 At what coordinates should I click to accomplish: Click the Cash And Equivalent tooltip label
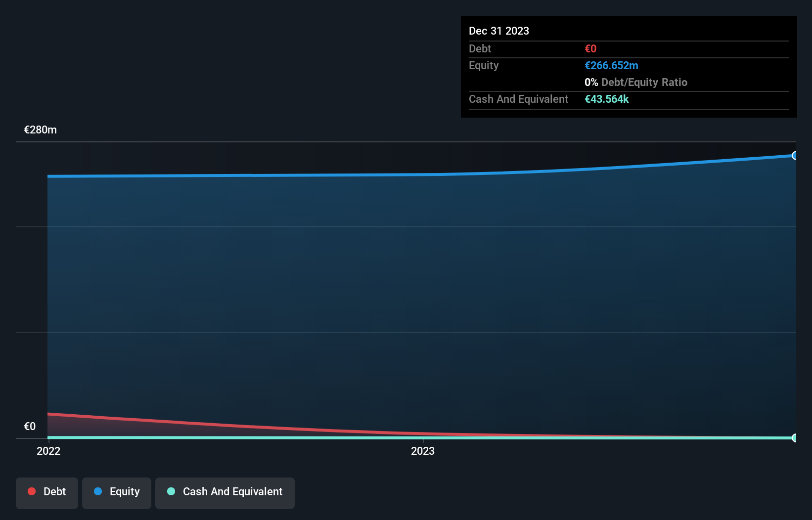tap(518, 99)
